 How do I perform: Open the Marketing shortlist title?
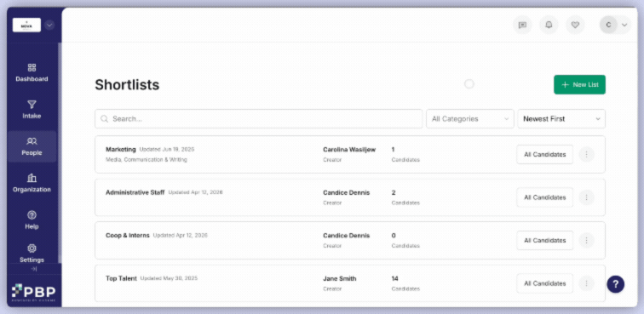click(x=121, y=150)
